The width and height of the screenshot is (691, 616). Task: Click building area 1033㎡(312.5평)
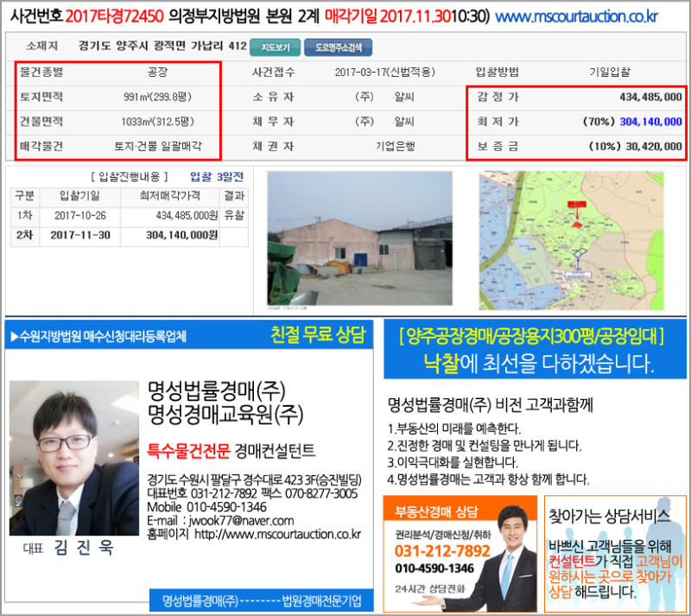(x=157, y=121)
